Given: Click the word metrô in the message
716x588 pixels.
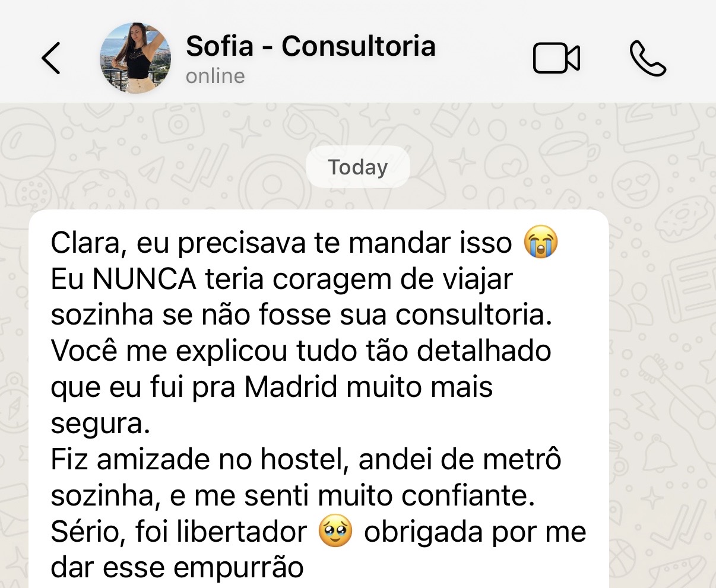Looking at the screenshot, I should 519,460.
